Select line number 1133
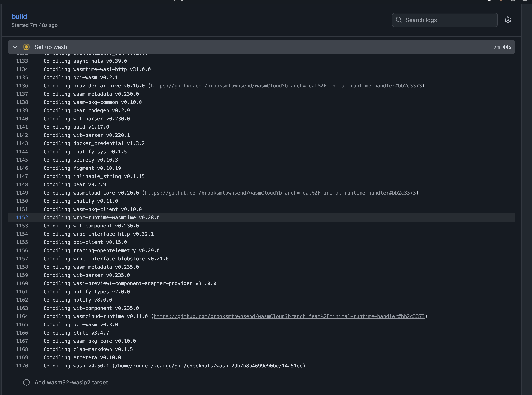This screenshot has width=532, height=395. 22,61
